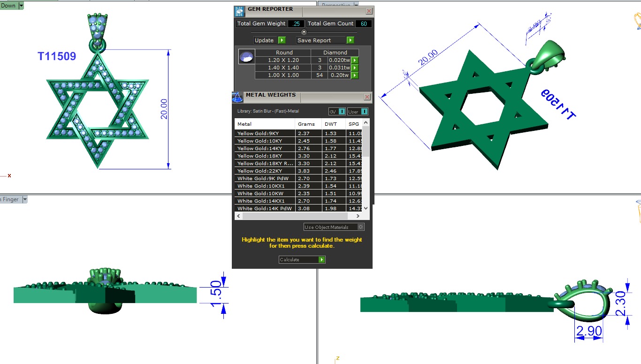Image resolution: width=641 pixels, height=364 pixels.
Task: Select the Yellow Gold:14KY metal row
Action: [265, 148]
